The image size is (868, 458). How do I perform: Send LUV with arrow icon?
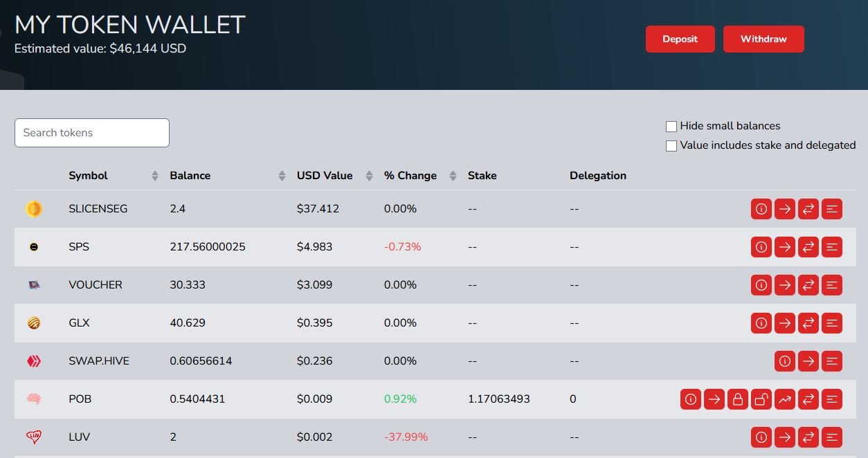(x=785, y=437)
